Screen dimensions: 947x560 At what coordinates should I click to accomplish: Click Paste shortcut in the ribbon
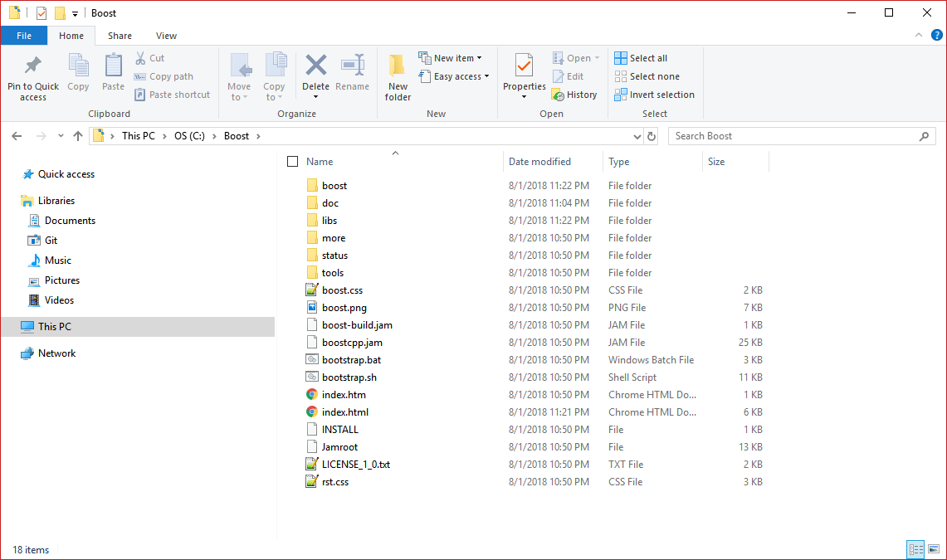coord(172,95)
